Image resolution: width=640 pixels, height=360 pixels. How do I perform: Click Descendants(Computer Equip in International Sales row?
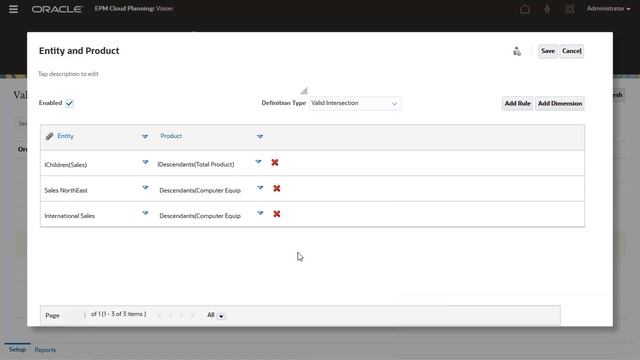(x=200, y=216)
